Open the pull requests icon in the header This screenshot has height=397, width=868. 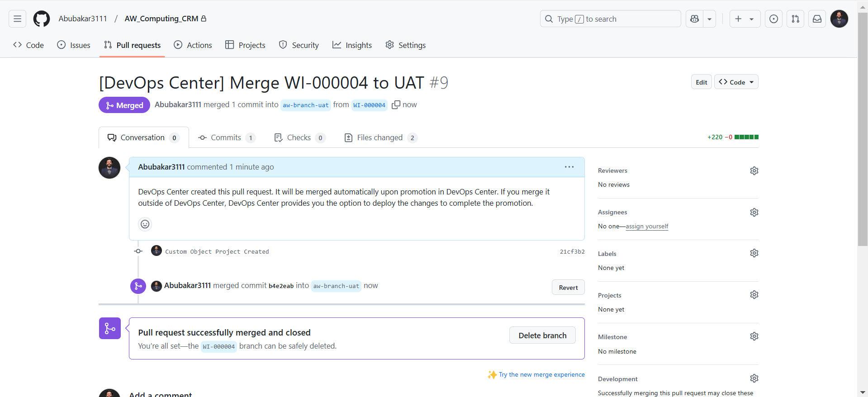point(796,19)
